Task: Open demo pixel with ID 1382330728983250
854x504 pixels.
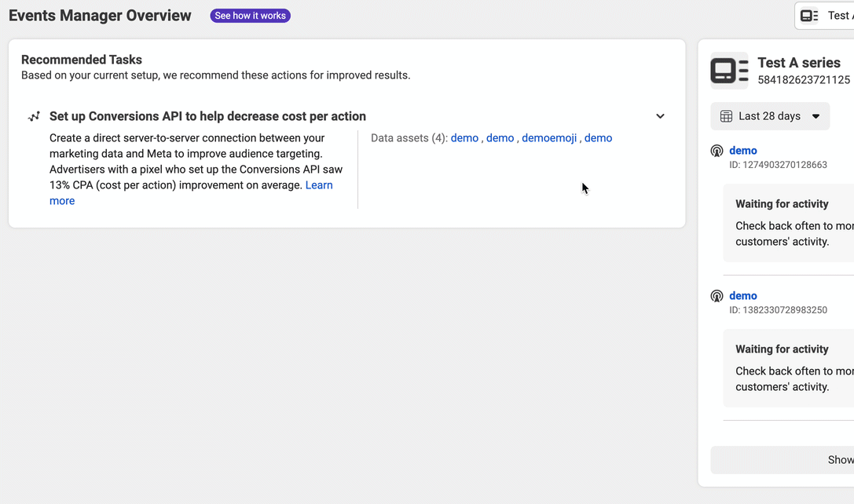Action: [x=743, y=296]
